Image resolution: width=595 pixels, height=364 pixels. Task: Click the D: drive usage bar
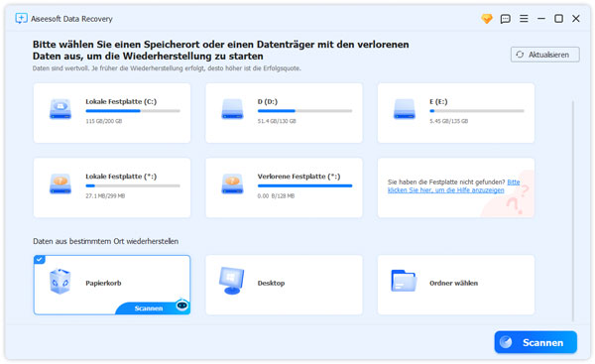pyautogui.click(x=304, y=111)
